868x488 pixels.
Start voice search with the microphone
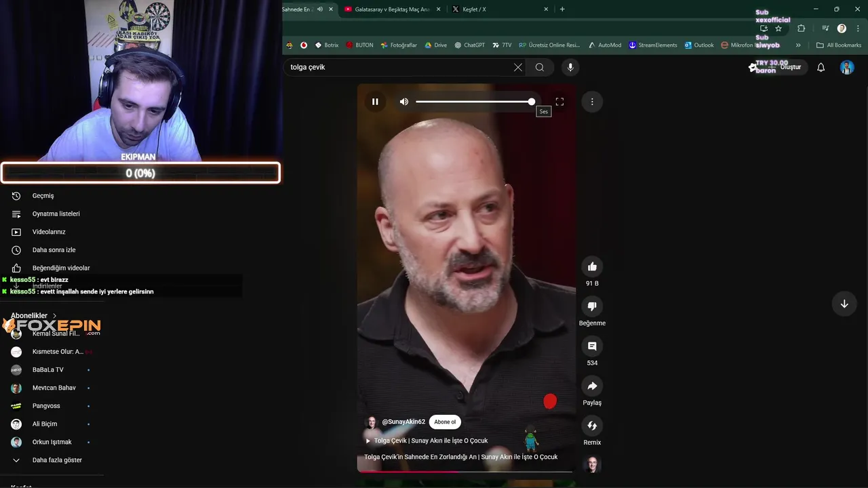tap(570, 67)
